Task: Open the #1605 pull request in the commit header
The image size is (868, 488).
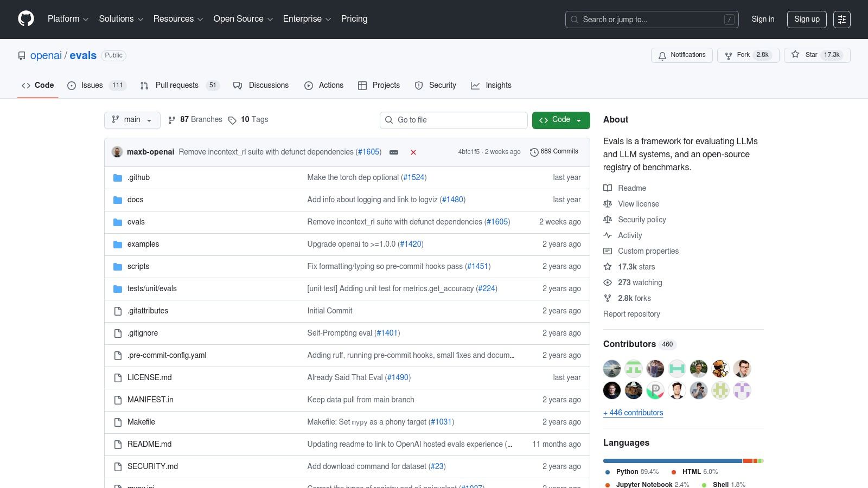Action: click(x=369, y=152)
